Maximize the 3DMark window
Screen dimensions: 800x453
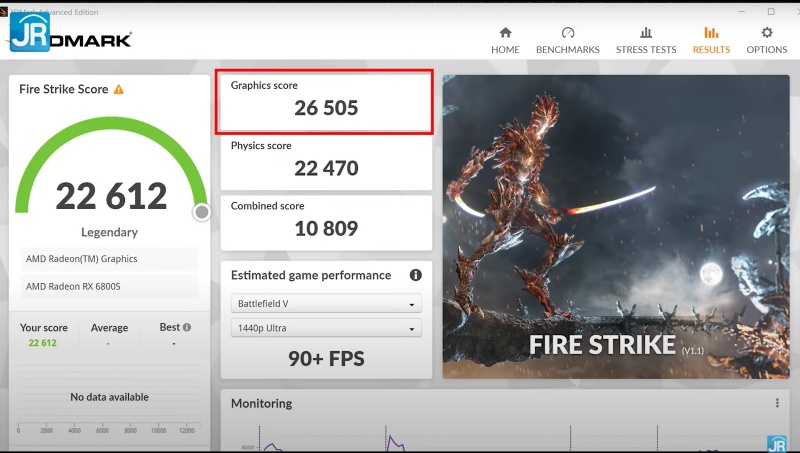771,11
